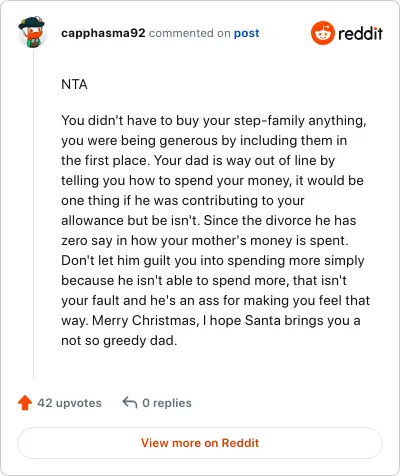Collapse the comment using the vertical thread line
400x476 pixels.
[33, 215]
